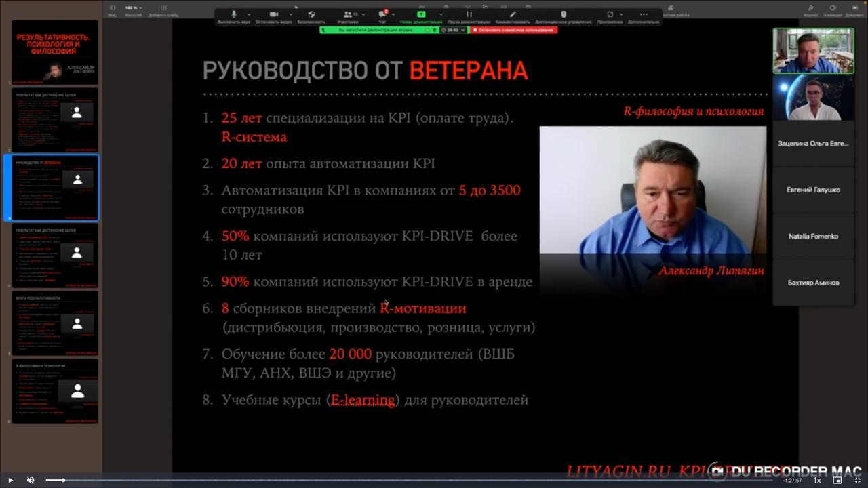Open the Чат icon with unread badge
Screen dimensions: 868x488
(x=382, y=14)
